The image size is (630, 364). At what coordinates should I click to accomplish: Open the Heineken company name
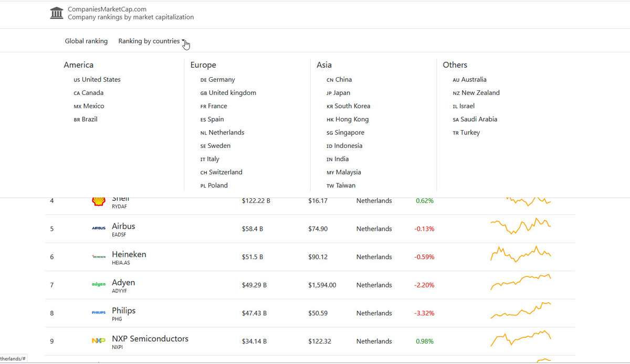point(129,254)
